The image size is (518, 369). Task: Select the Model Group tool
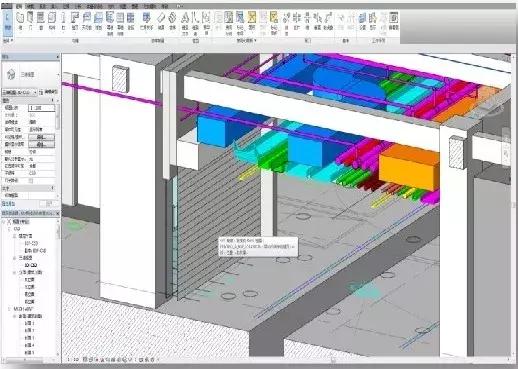pos(206,23)
